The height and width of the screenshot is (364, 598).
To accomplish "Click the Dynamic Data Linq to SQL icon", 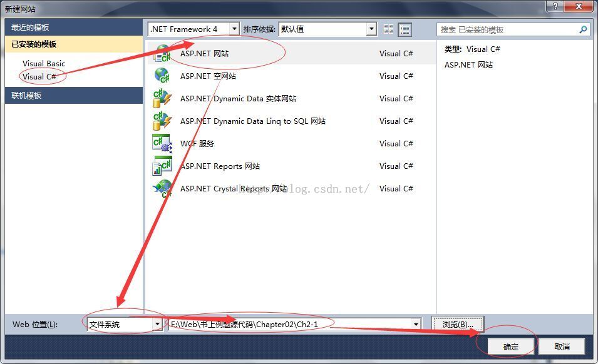I will pos(162,121).
